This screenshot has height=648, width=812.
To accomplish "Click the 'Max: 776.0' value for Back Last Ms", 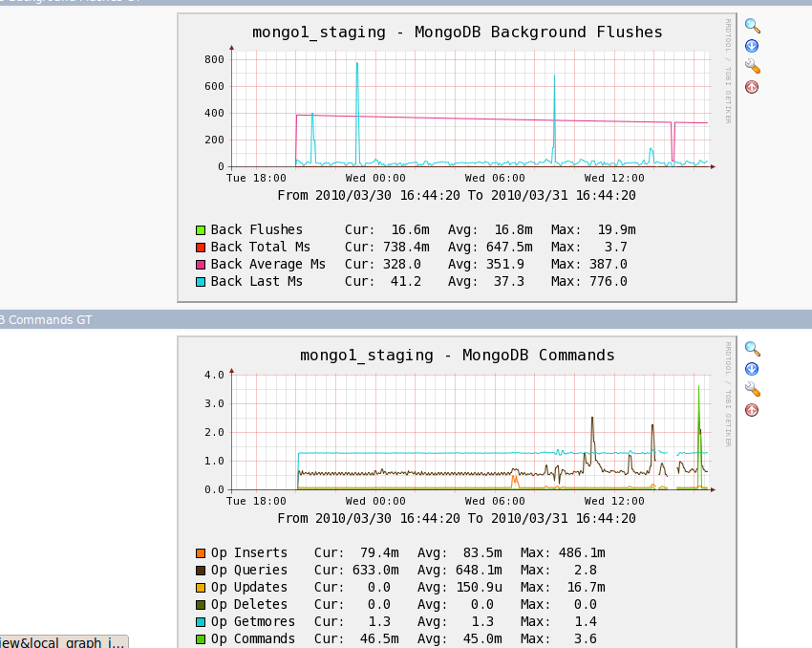I will 589,281.
